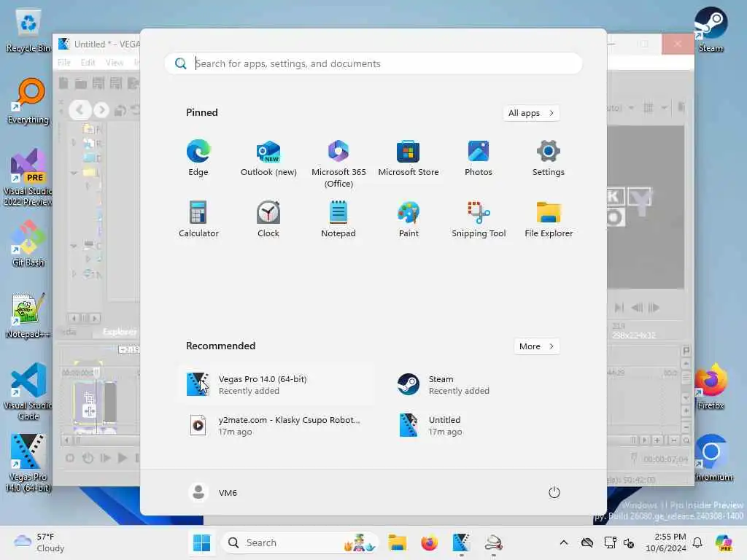Launch Photos from pinned apps
Image resolution: width=747 pixels, height=560 pixels.
(x=479, y=158)
